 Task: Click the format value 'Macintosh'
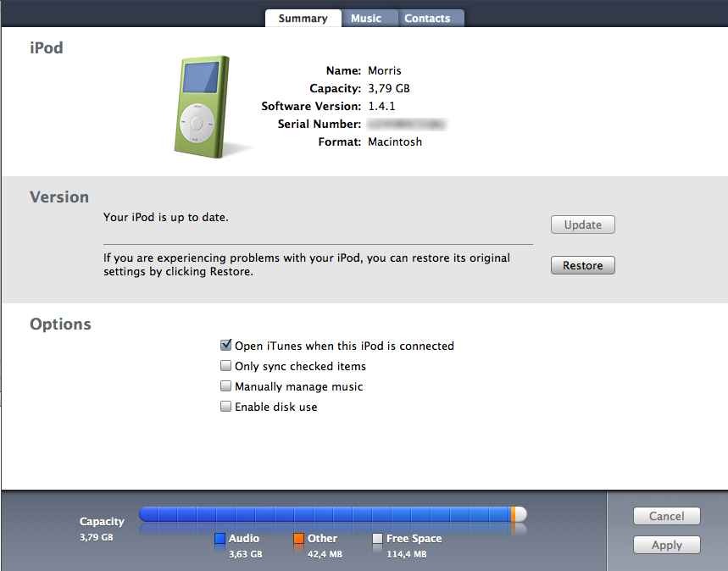(x=395, y=141)
